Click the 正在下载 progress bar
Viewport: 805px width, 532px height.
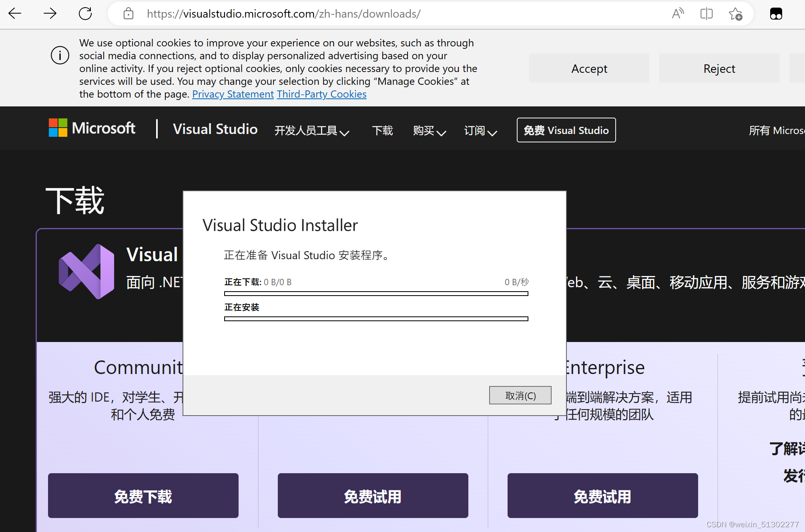(x=375, y=293)
